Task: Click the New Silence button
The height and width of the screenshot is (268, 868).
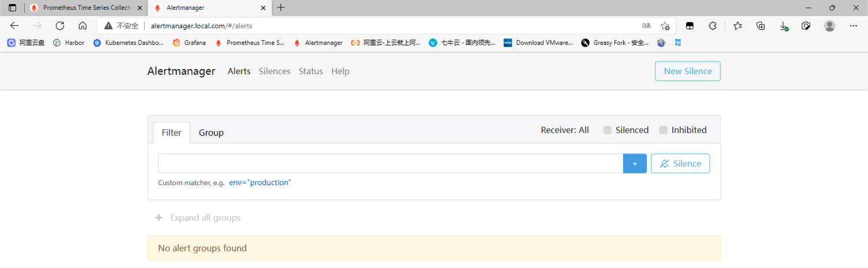Action: pos(688,71)
